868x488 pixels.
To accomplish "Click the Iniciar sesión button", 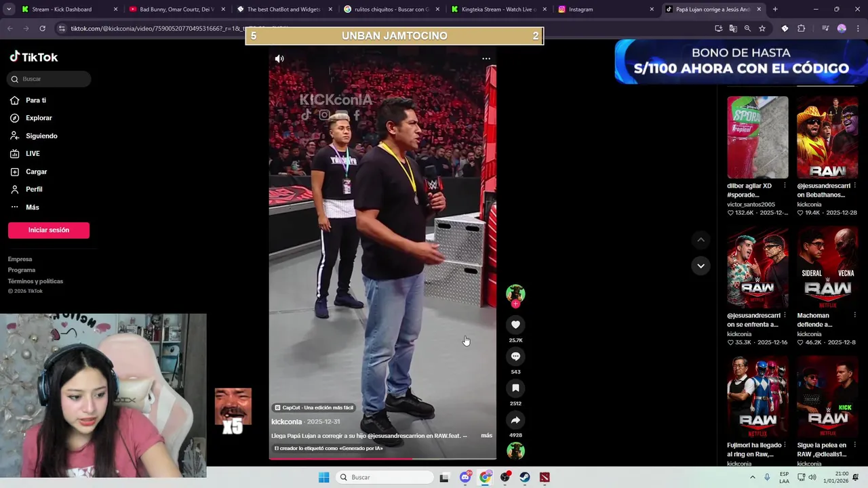I will pos(49,230).
